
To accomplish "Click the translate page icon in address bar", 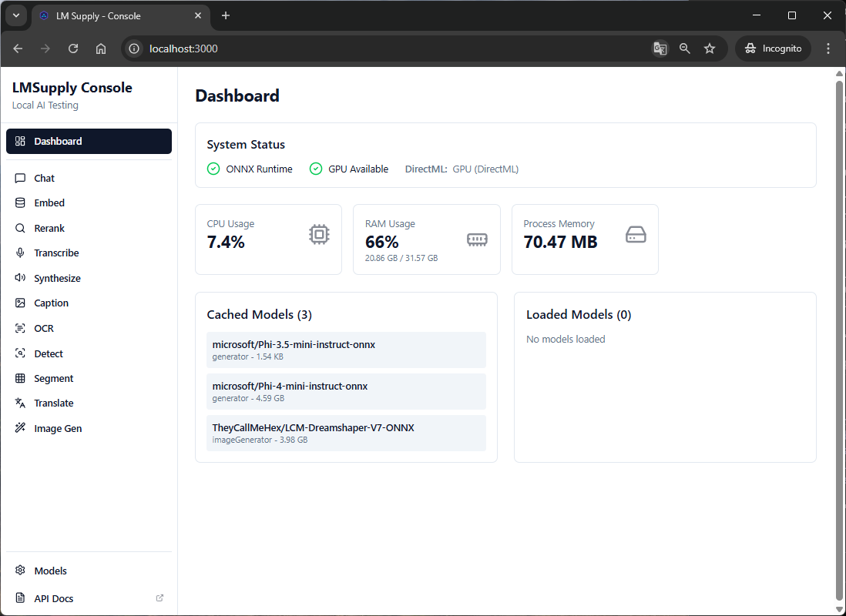I will pyautogui.click(x=660, y=49).
